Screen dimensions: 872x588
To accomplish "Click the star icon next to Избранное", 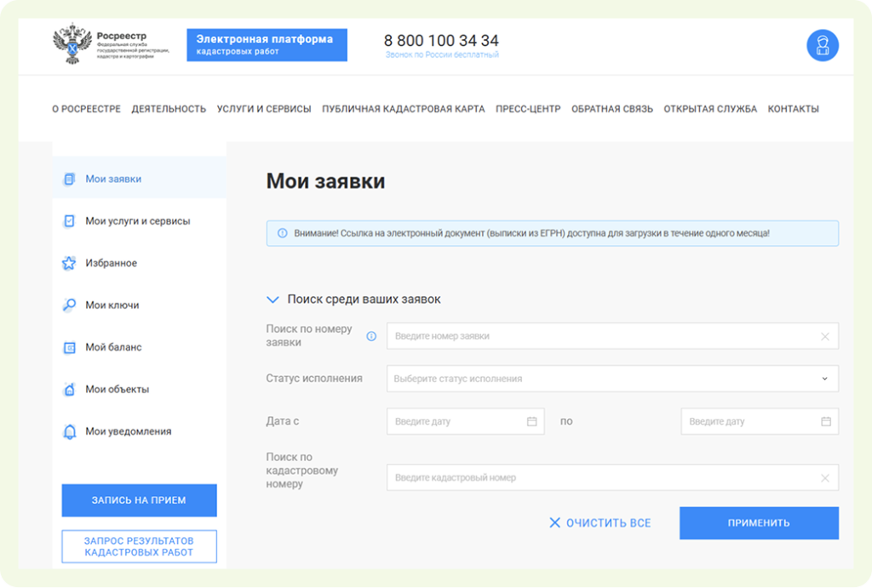I will coord(69,264).
